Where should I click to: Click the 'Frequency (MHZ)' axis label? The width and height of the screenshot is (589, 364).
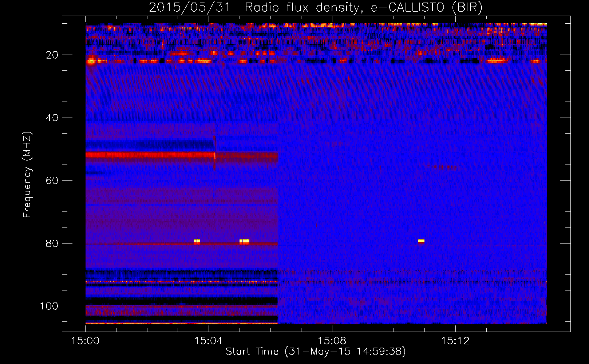tap(27, 174)
